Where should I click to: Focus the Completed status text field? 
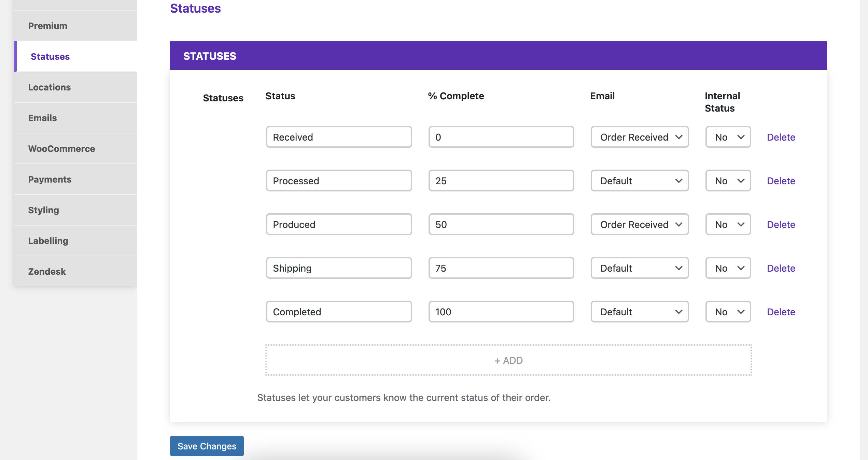(338, 312)
